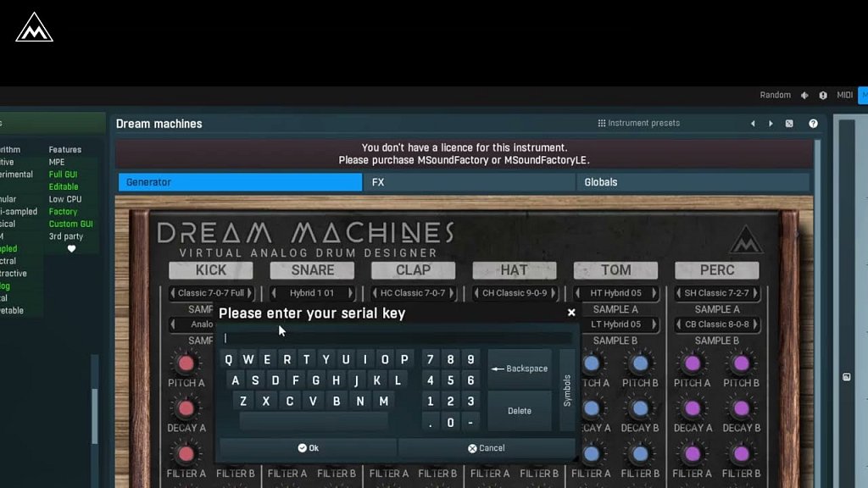Switch to the FX tab

pos(469,182)
